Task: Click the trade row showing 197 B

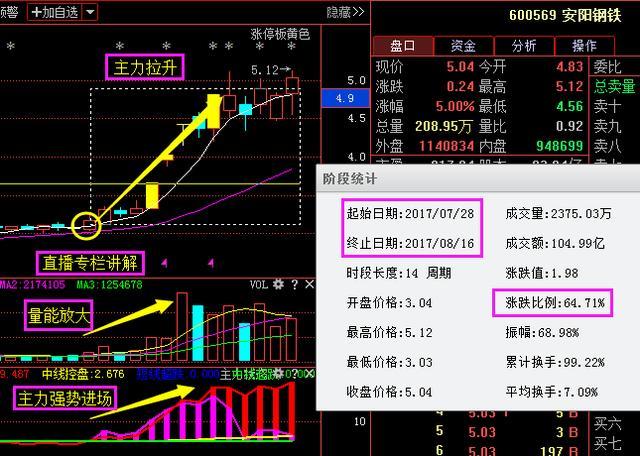Action: click(508, 450)
